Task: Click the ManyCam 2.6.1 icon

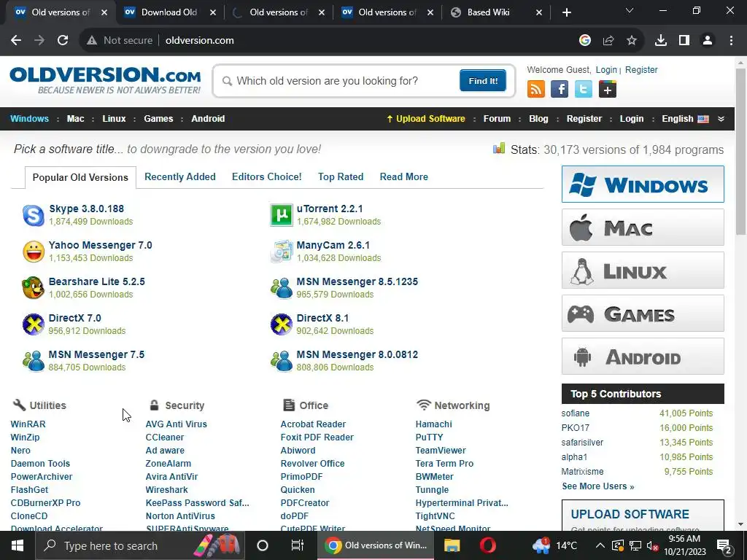Action: 281,252
